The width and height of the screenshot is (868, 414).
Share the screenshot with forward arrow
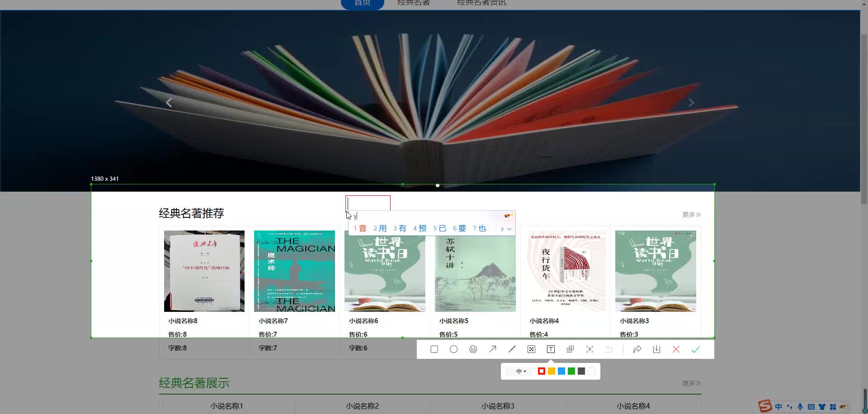click(x=637, y=349)
